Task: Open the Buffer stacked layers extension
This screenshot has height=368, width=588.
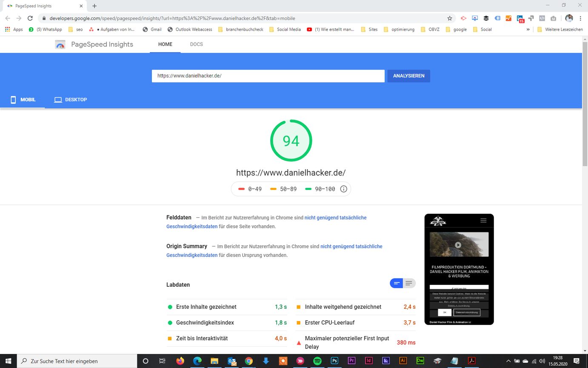Action: pos(486,18)
